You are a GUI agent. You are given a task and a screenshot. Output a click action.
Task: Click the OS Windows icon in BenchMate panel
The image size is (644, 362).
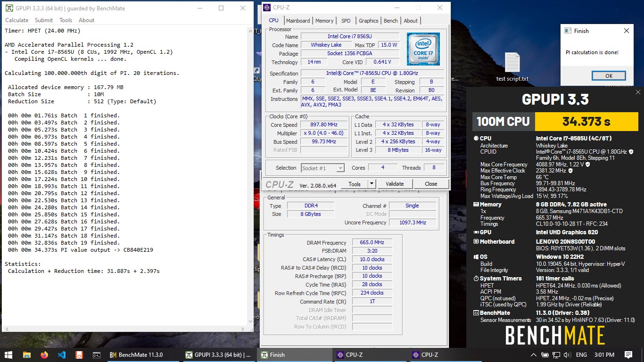point(476,257)
